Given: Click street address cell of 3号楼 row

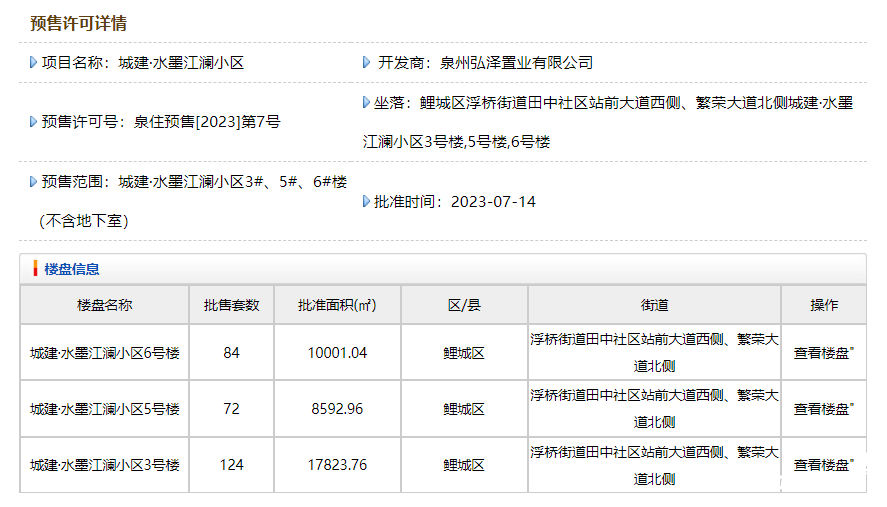Looking at the screenshot, I should pyautogui.click(x=655, y=465).
